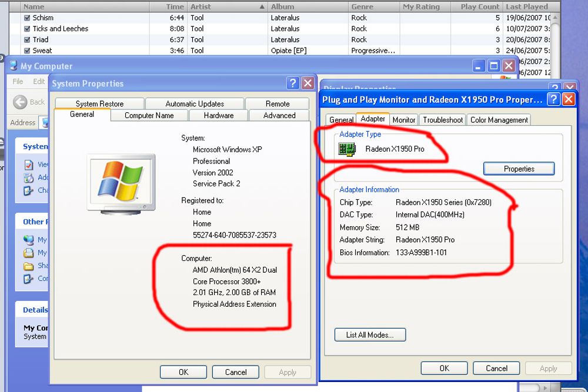The image size is (588, 392).
Task: Click the song list scrollbar up arrow
Action: pos(556,17)
